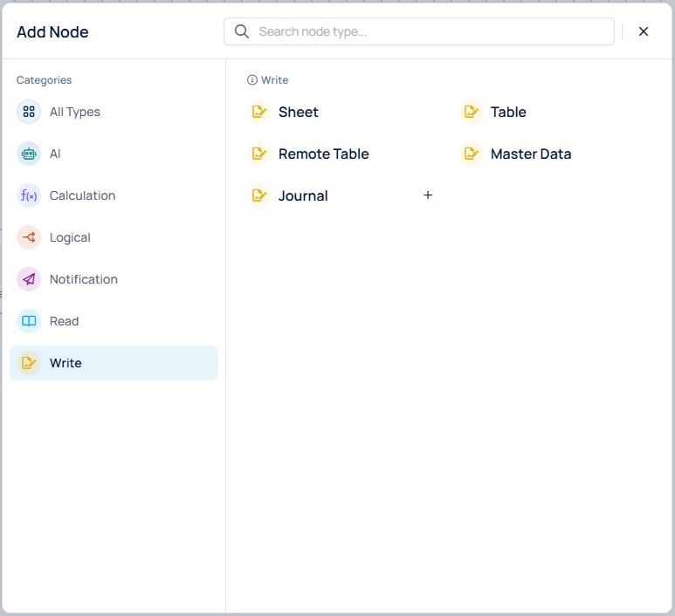Viewport: 675px width, 616px height.
Task: Switch to the Notification category
Action: click(83, 279)
